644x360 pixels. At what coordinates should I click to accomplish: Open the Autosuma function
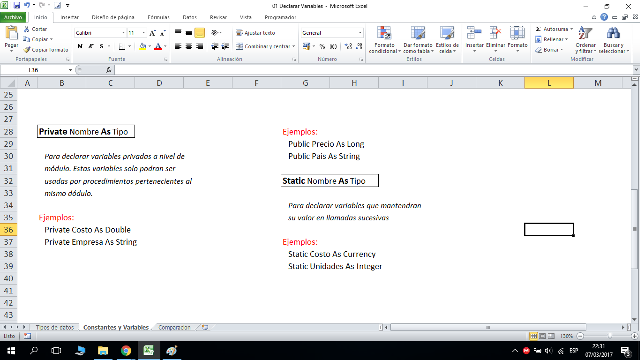coord(554,29)
